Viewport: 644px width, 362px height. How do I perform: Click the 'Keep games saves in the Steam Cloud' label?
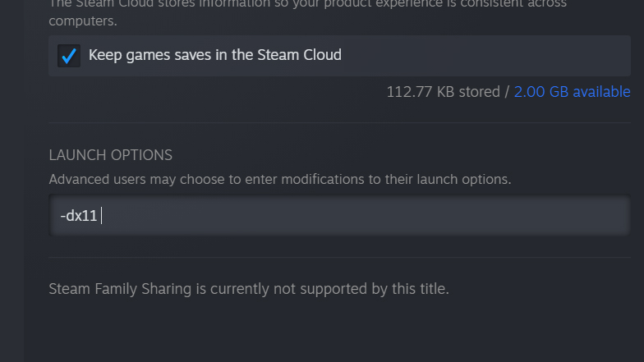[215, 55]
